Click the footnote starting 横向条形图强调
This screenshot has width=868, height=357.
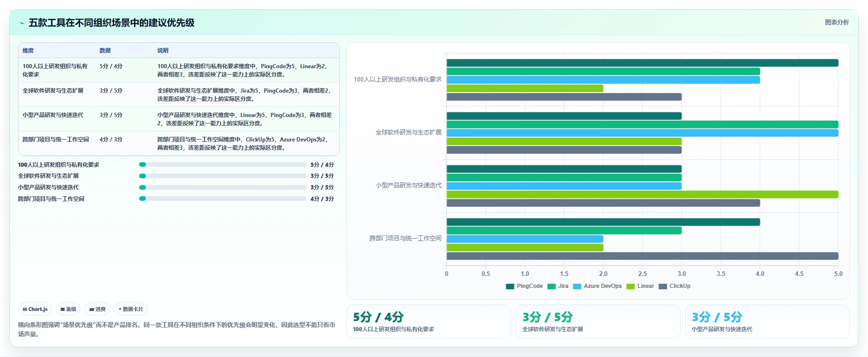pos(176,329)
